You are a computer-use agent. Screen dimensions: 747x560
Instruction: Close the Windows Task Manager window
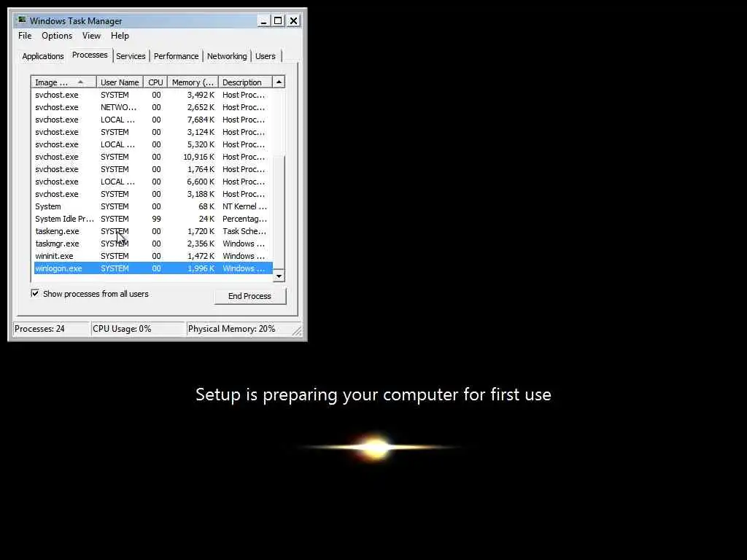coord(293,21)
